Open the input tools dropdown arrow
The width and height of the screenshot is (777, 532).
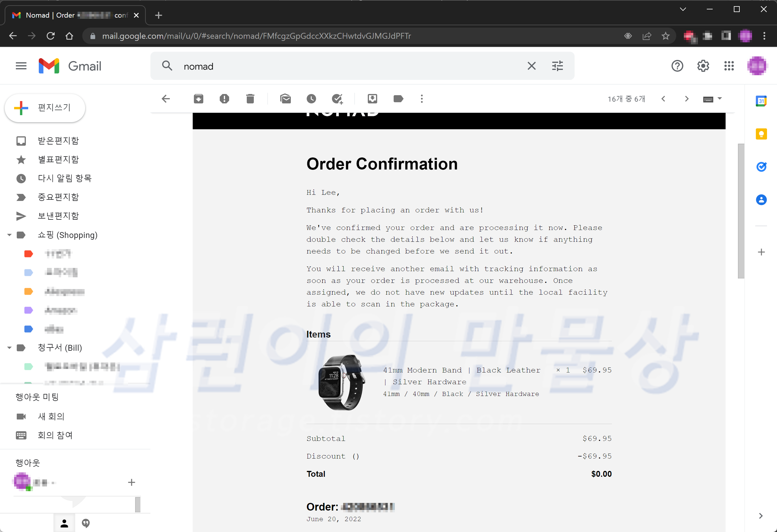(720, 99)
